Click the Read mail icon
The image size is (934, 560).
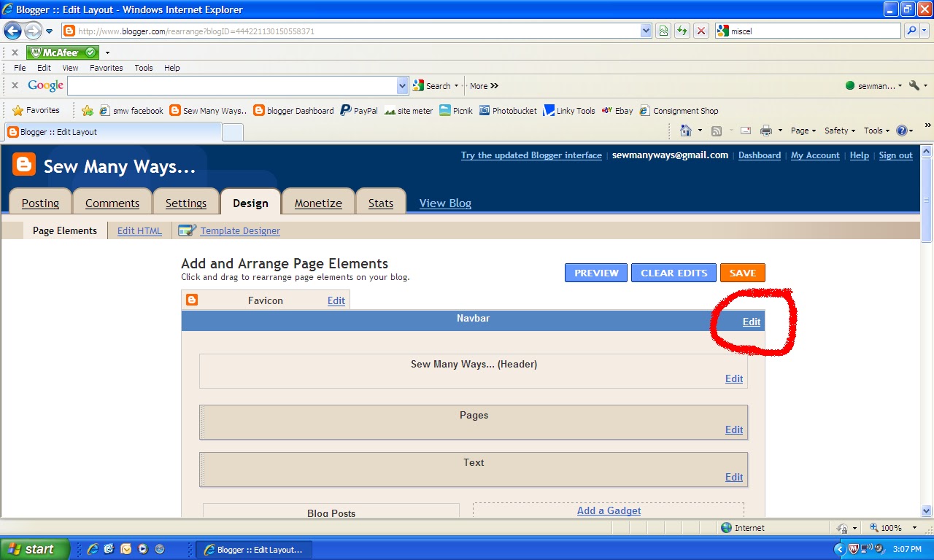pyautogui.click(x=745, y=130)
